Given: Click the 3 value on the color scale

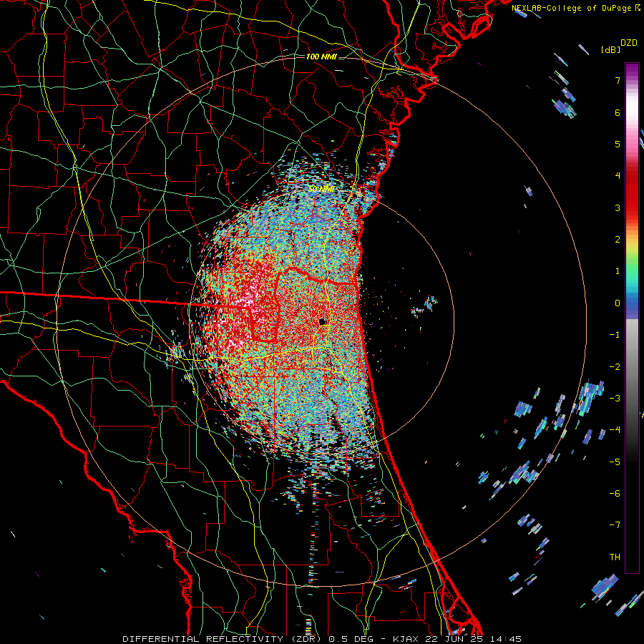Looking at the screenshot, I should (x=618, y=208).
